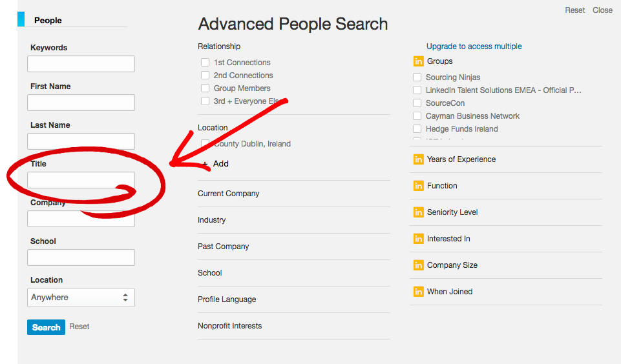The height and width of the screenshot is (364, 621).
Task: Check the 1st Connections checkbox
Action: tap(205, 63)
